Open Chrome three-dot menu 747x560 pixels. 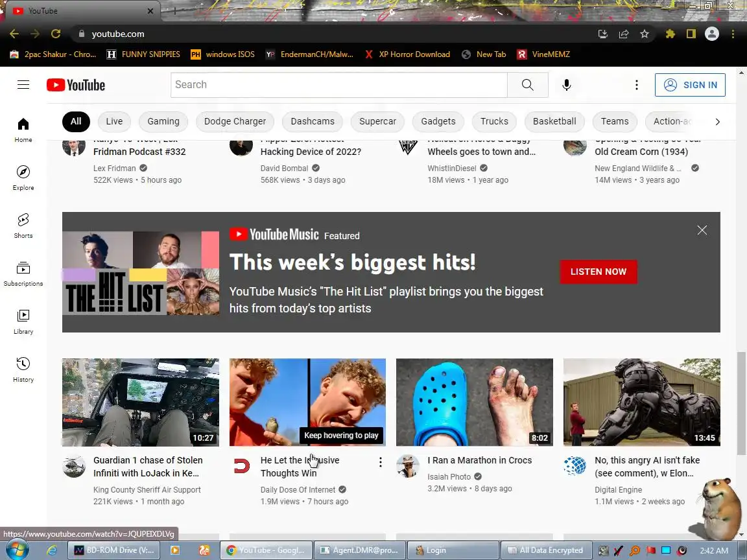[733, 34]
